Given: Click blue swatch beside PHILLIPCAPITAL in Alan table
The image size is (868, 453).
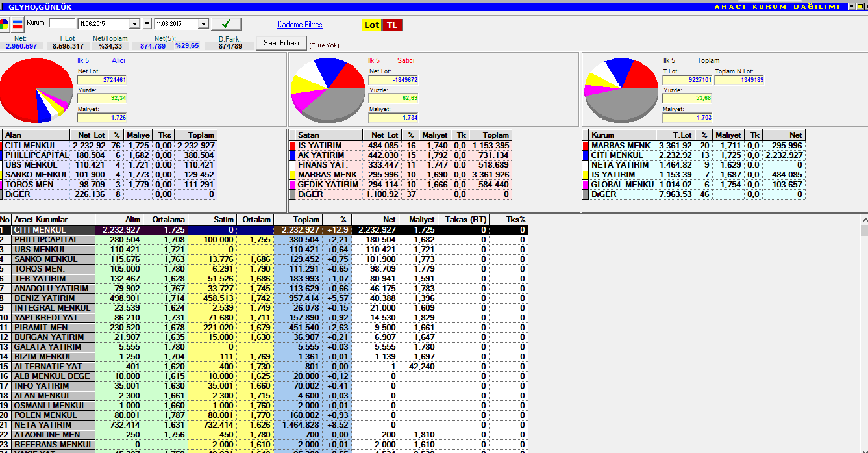Looking at the screenshot, I should [2, 155].
